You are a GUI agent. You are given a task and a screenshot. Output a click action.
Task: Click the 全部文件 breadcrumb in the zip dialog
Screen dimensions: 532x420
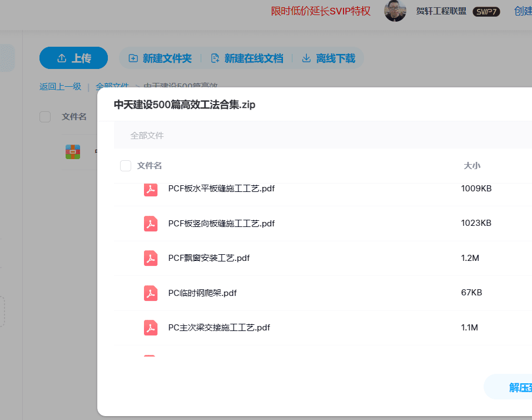coord(147,136)
